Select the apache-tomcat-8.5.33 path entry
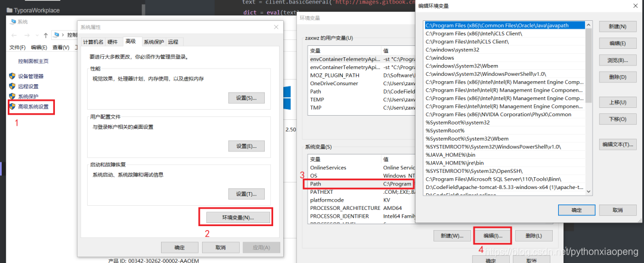Screen dimensions: 644x263 [504, 187]
